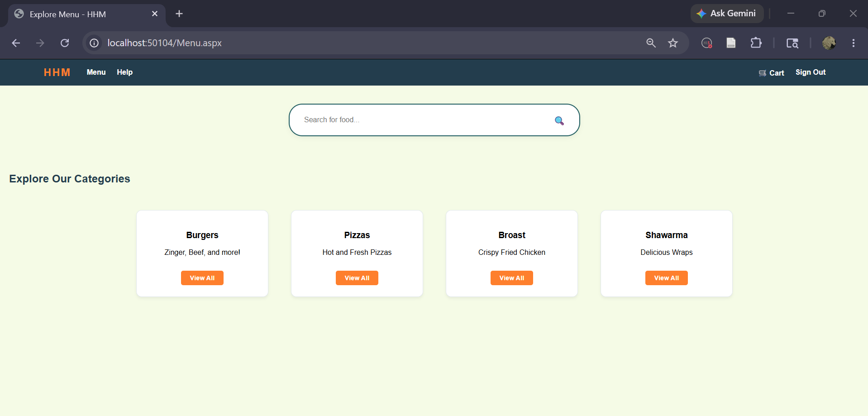The image size is (868, 416).
Task: View All Shawarma items
Action: (x=667, y=278)
